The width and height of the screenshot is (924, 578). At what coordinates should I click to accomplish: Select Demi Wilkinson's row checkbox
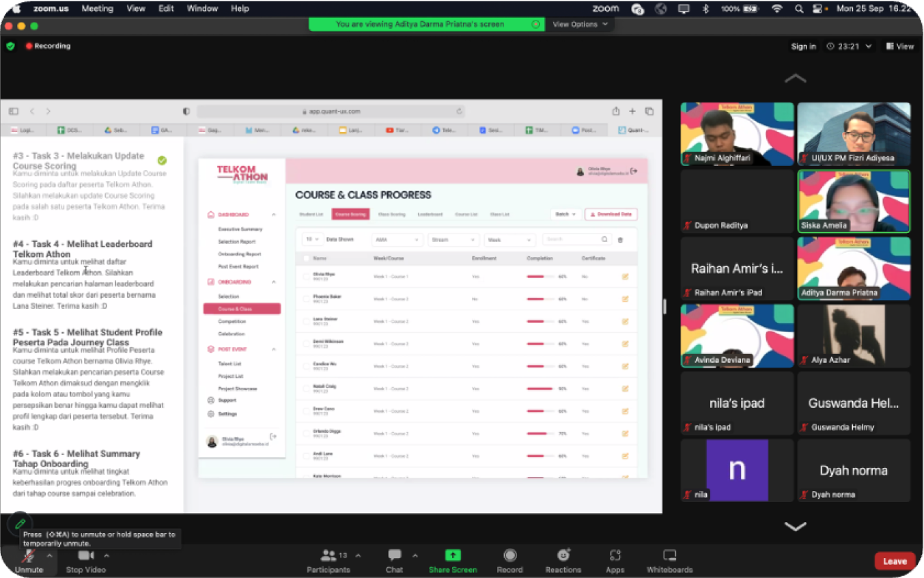click(x=306, y=344)
